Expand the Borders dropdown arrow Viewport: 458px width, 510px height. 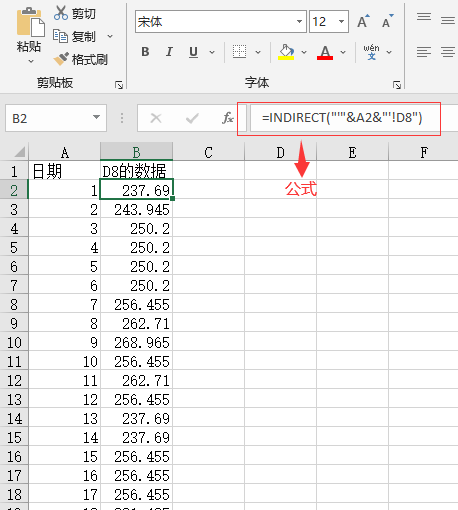tap(258, 52)
